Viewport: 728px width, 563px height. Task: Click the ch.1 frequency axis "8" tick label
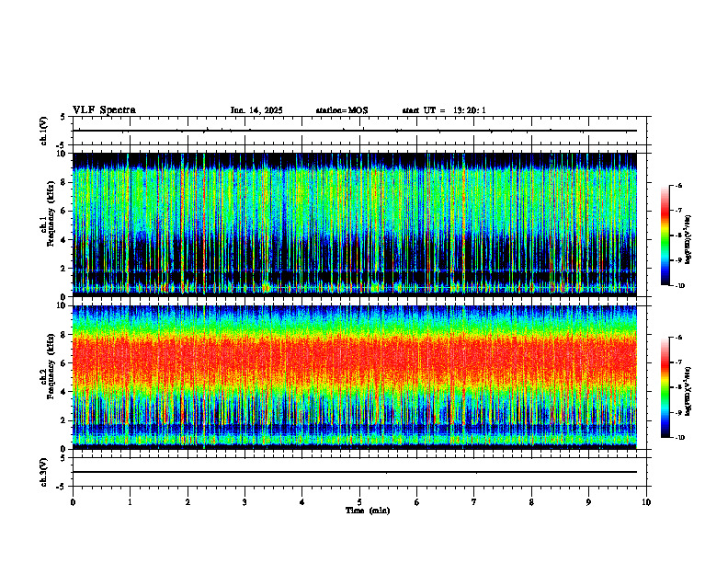tap(64, 182)
